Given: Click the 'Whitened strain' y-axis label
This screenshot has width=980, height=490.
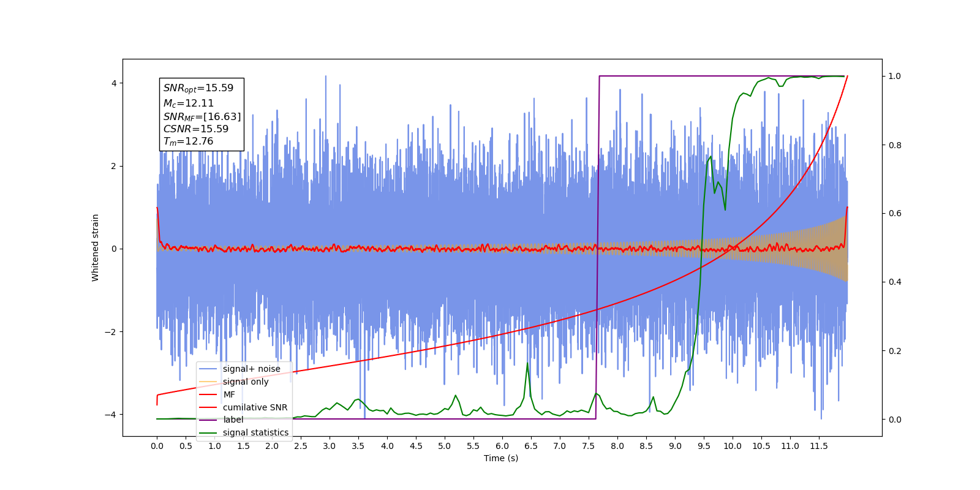Looking at the screenshot, I should point(96,247).
